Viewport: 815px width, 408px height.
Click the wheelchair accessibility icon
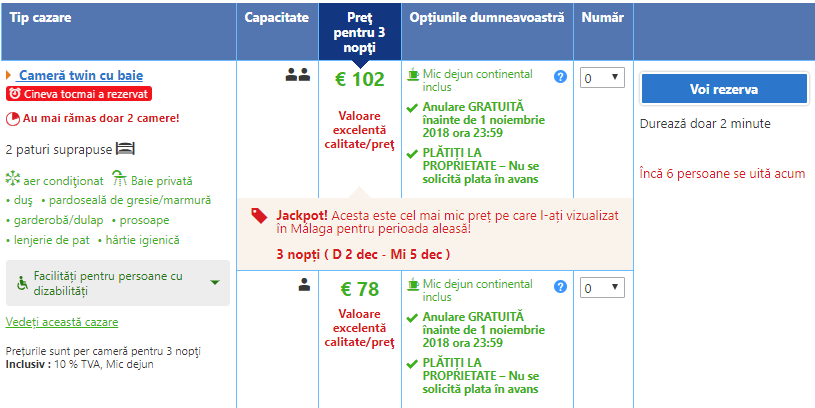(x=22, y=283)
